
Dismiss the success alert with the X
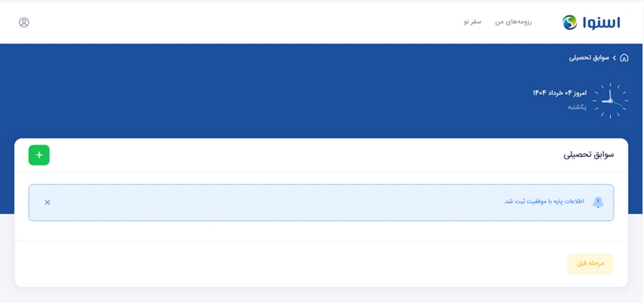tap(47, 203)
